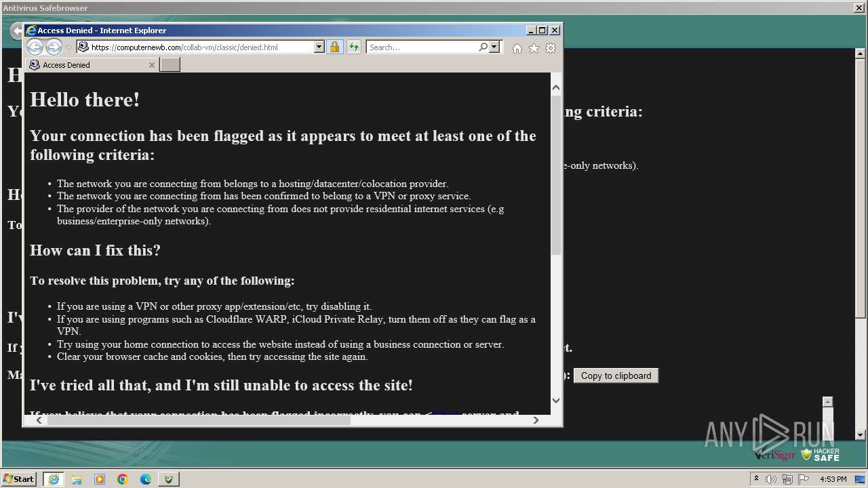Click the green refresh page icon
Image resolution: width=868 pixels, height=488 pixels.
tap(353, 47)
